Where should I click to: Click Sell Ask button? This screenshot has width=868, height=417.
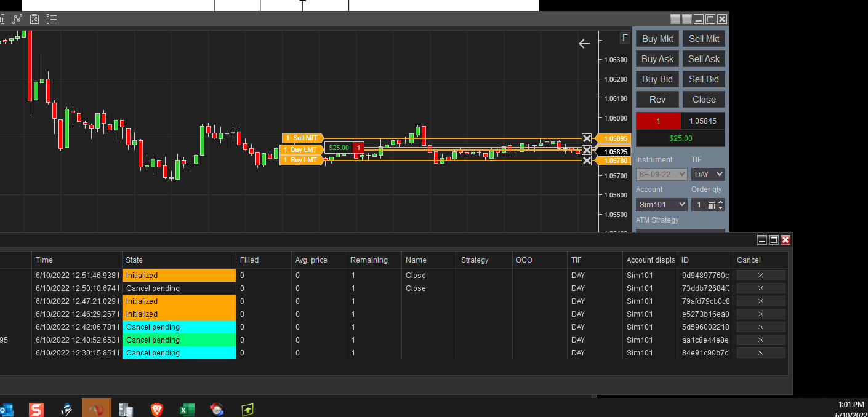click(704, 59)
